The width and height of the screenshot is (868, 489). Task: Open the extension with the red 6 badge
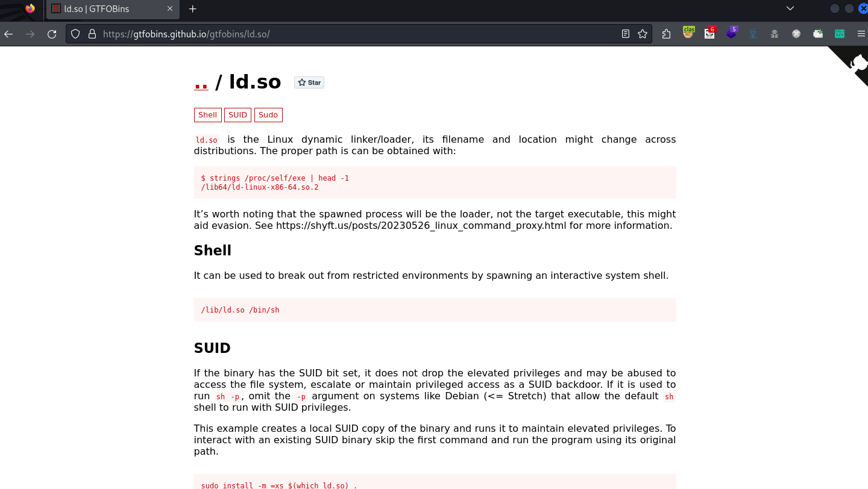point(710,33)
